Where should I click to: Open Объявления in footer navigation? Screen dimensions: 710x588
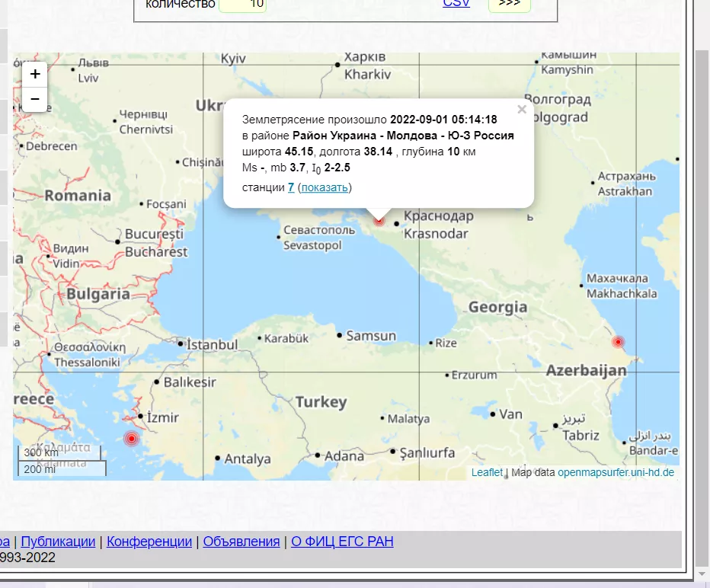pos(241,542)
